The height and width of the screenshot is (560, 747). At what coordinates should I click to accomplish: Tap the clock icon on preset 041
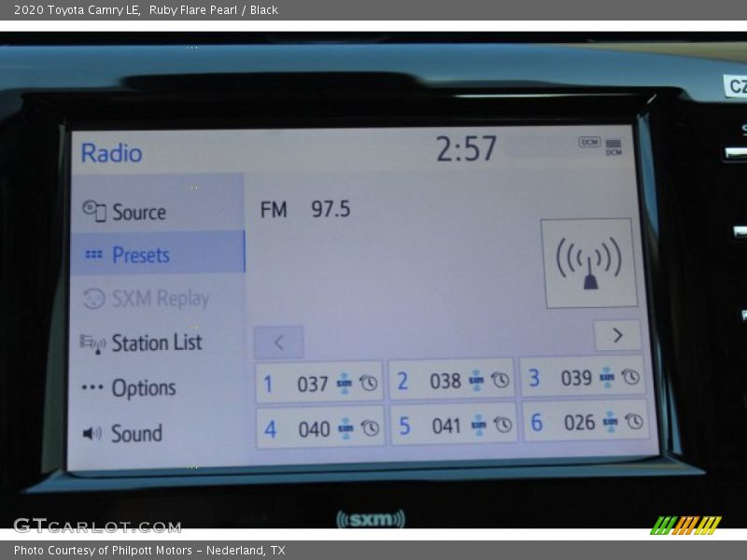coord(503,425)
